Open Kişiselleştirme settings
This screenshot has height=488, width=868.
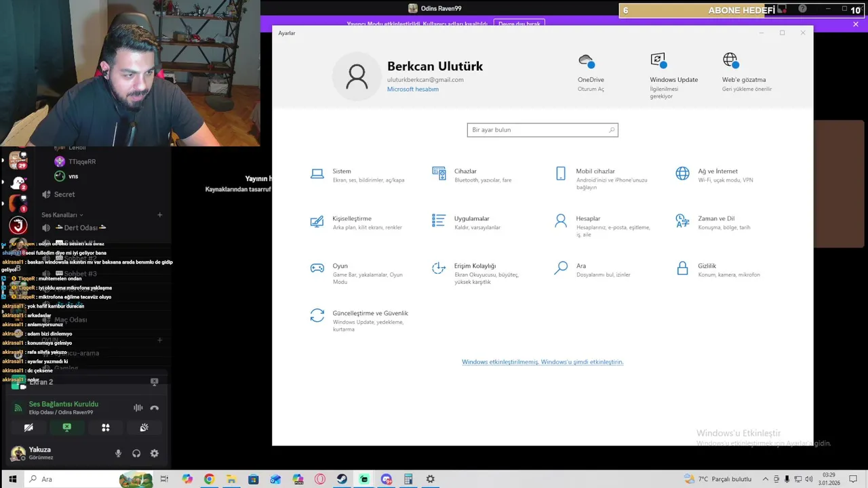pyautogui.click(x=357, y=222)
